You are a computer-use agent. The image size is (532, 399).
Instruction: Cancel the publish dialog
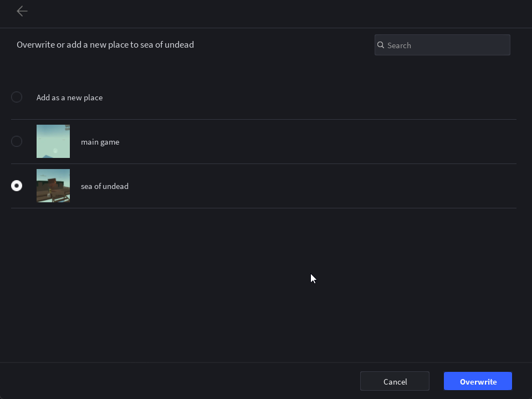[395, 381]
